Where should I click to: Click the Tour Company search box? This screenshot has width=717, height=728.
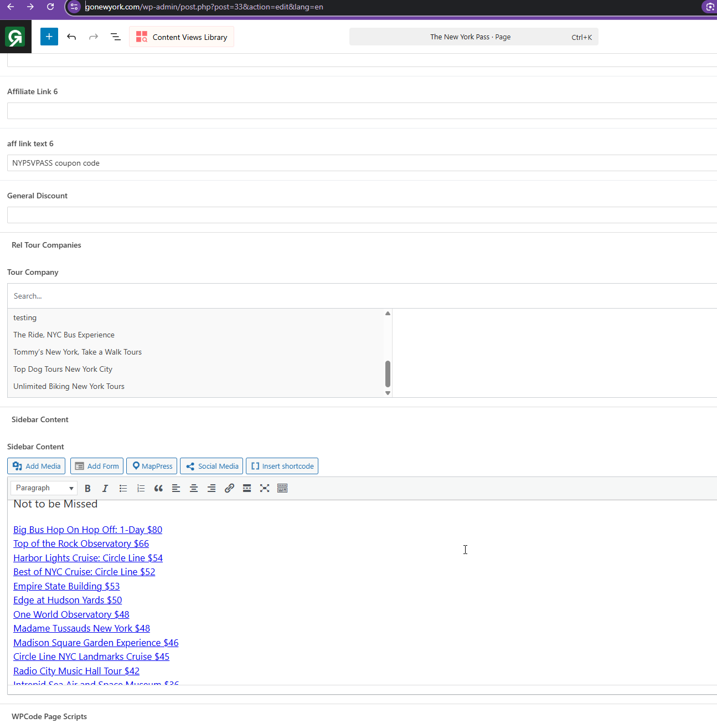click(362, 296)
